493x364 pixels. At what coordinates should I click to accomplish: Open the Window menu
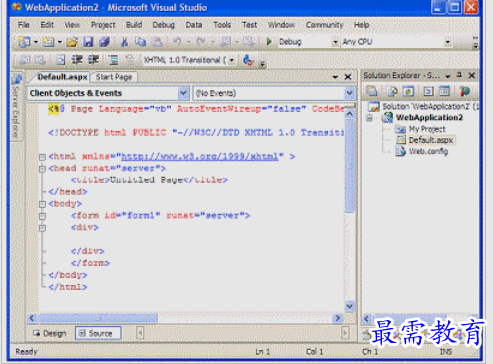281,25
